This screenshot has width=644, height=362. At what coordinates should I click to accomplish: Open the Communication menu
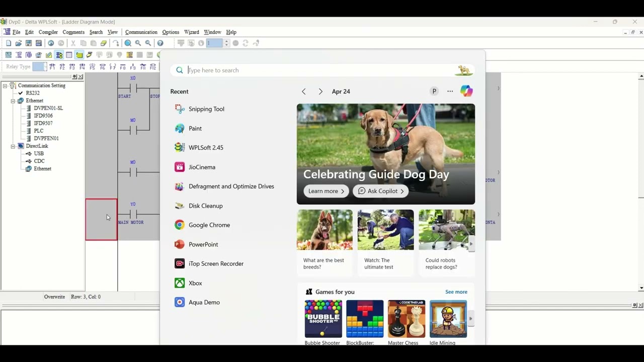pyautogui.click(x=141, y=32)
